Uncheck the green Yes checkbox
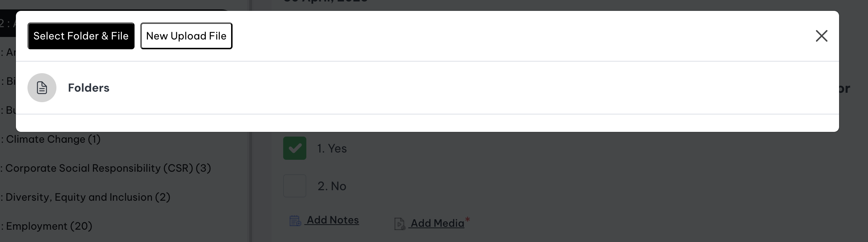 [295, 148]
